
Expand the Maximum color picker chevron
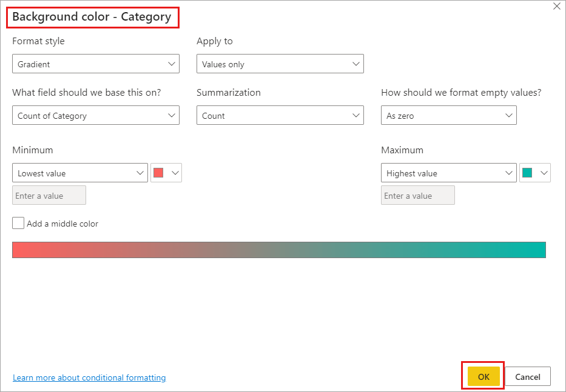(544, 173)
